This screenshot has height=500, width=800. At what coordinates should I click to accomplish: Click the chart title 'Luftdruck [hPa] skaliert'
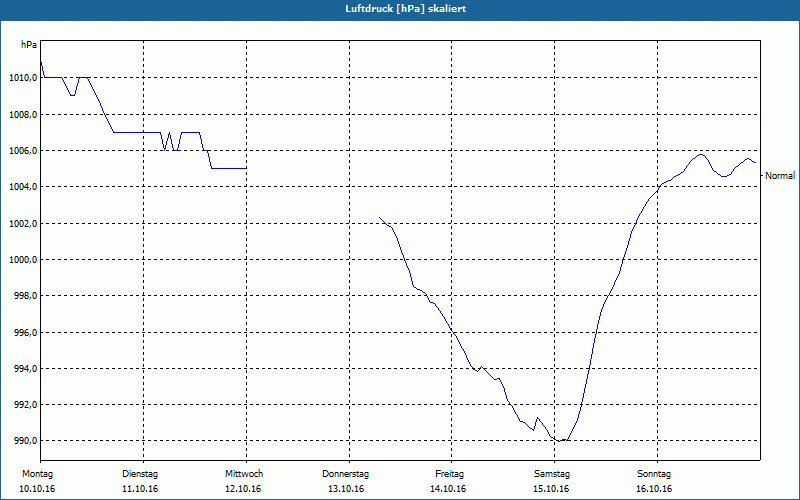pyautogui.click(x=406, y=9)
